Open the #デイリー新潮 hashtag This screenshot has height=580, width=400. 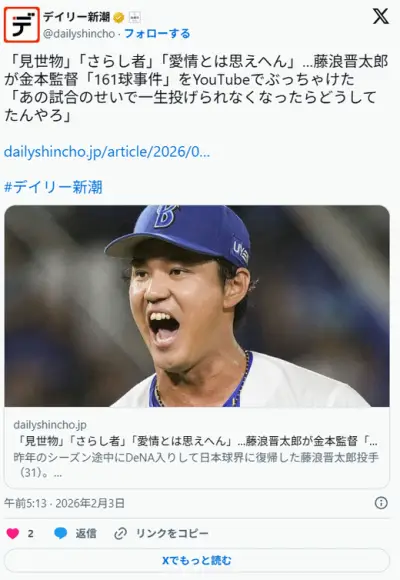[53, 187]
